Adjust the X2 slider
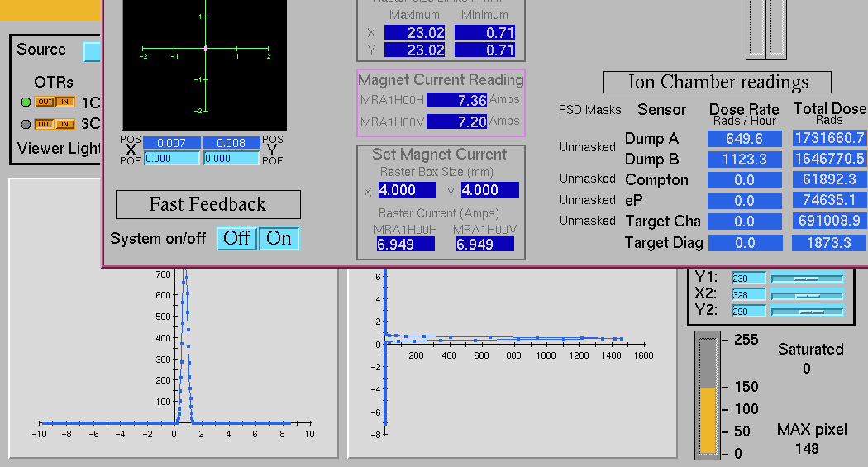This screenshot has width=868, height=467. (x=806, y=295)
